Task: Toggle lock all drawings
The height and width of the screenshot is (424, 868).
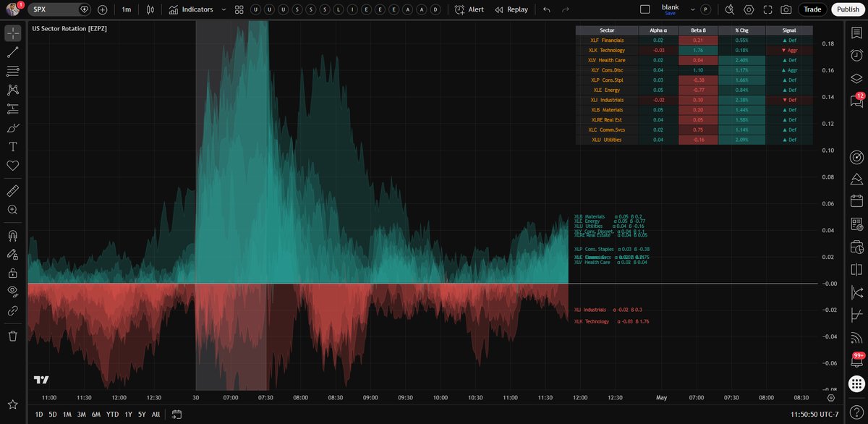Action: 12,273
